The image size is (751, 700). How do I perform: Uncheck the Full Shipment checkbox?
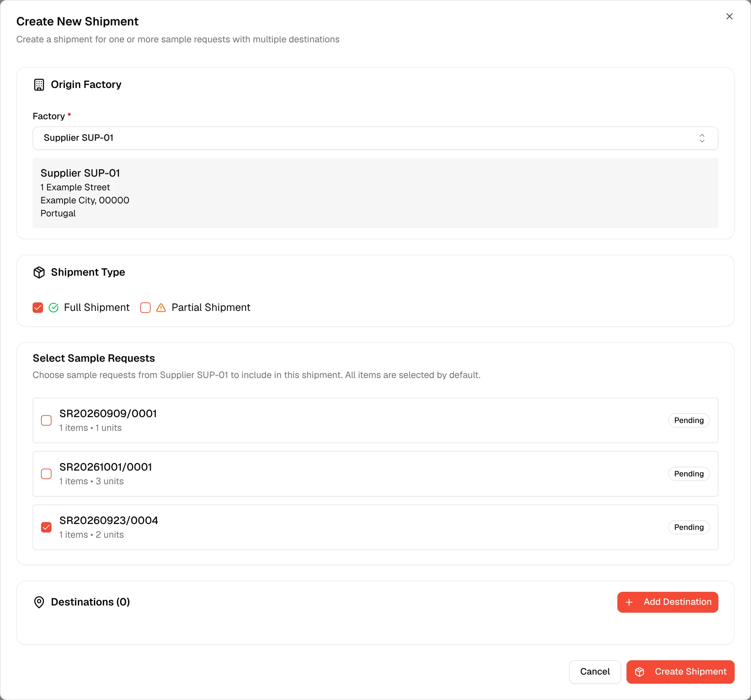coord(38,308)
